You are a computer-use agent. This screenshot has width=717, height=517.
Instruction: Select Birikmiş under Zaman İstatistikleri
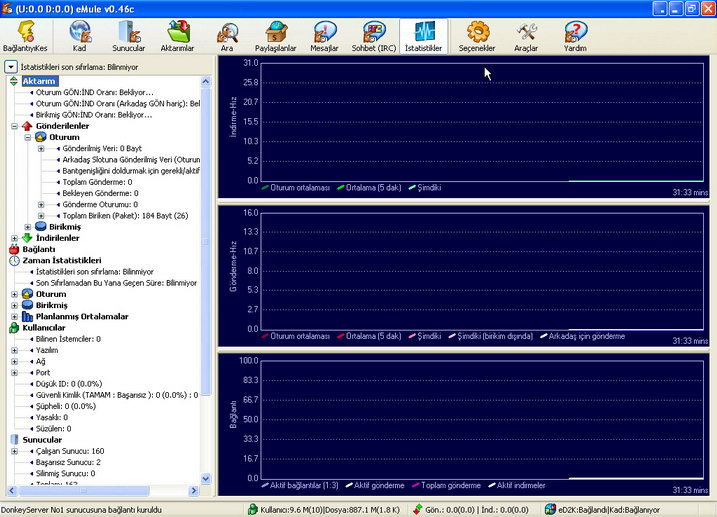point(51,305)
